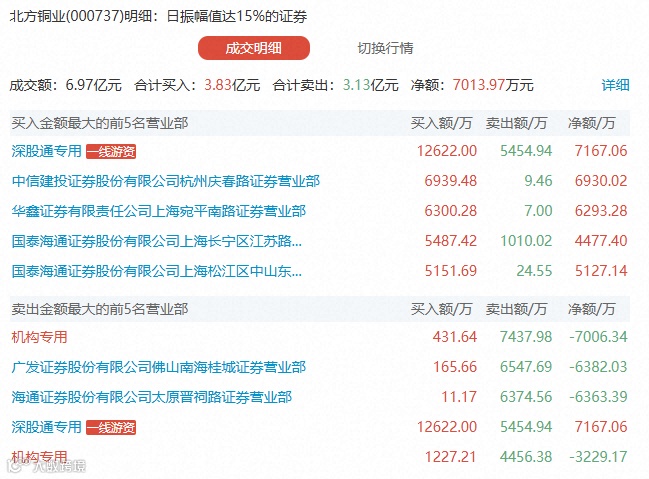Click net amount 6930.02
This screenshot has height=479, width=649.
[x=601, y=181]
